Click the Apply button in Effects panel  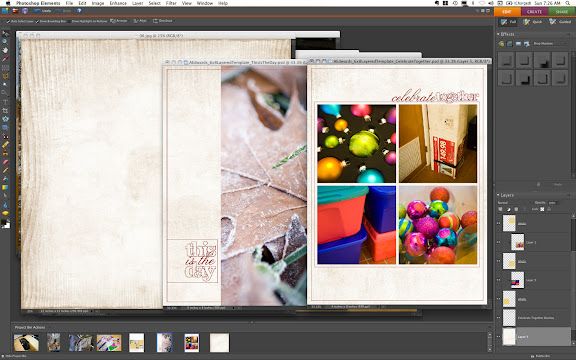[558, 184]
